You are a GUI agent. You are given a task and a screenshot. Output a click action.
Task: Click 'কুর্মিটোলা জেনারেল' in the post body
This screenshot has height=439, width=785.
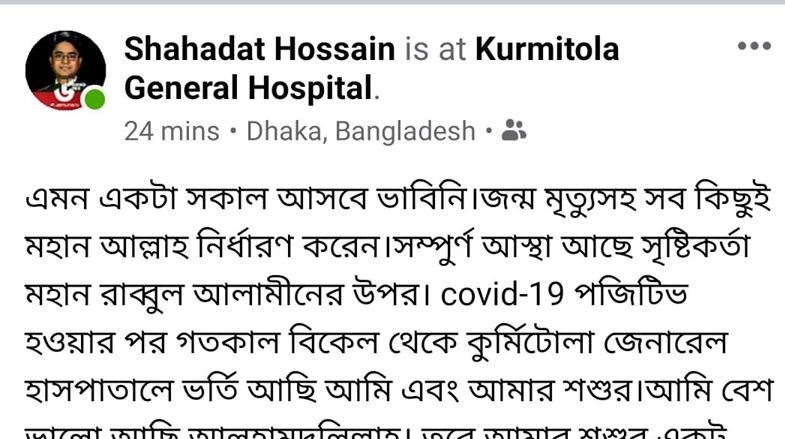(596, 342)
